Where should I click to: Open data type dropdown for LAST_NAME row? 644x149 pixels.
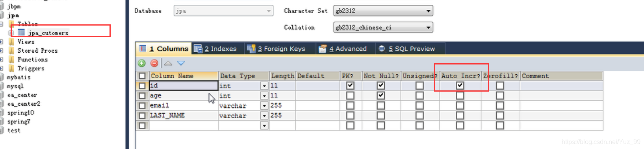click(x=264, y=116)
